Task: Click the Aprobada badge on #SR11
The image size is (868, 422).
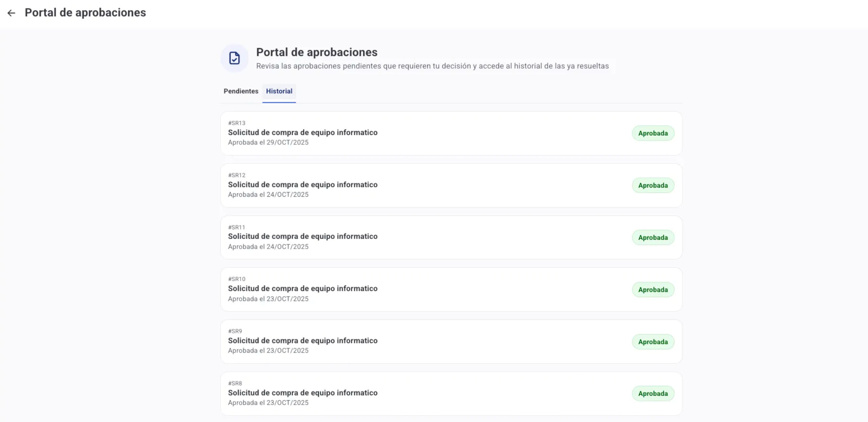Action: 652,237
